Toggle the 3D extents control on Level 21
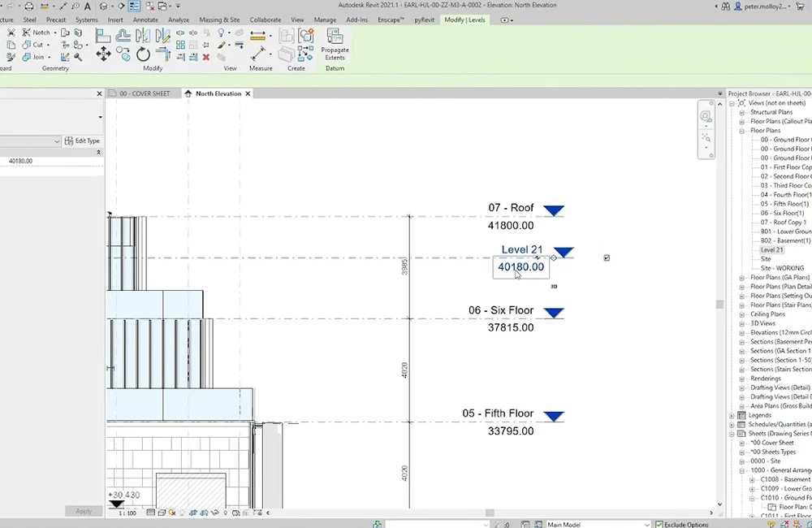The height and width of the screenshot is (528, 812). pos(554,286)
